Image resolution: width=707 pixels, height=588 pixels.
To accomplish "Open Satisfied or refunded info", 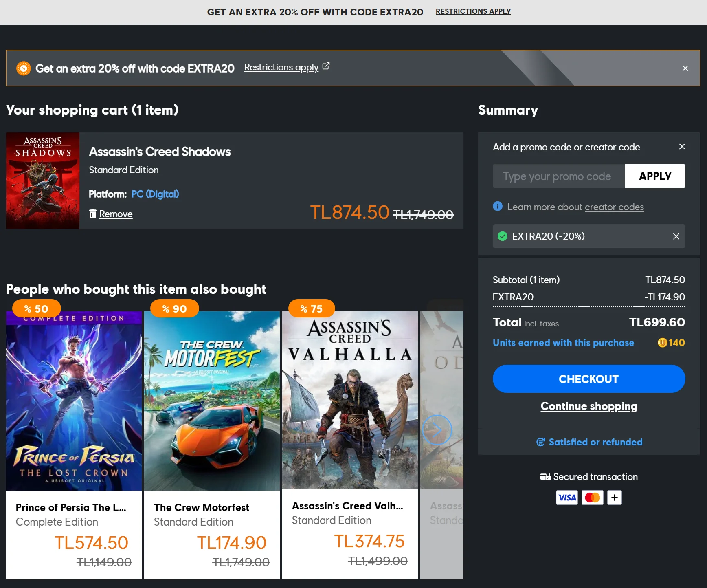I will click(x=595, y=442).
